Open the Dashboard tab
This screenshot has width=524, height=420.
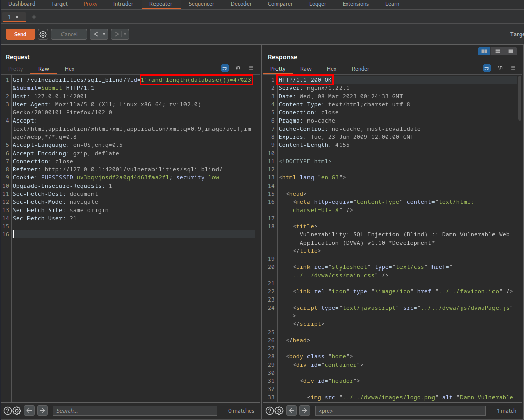(22, 4)
